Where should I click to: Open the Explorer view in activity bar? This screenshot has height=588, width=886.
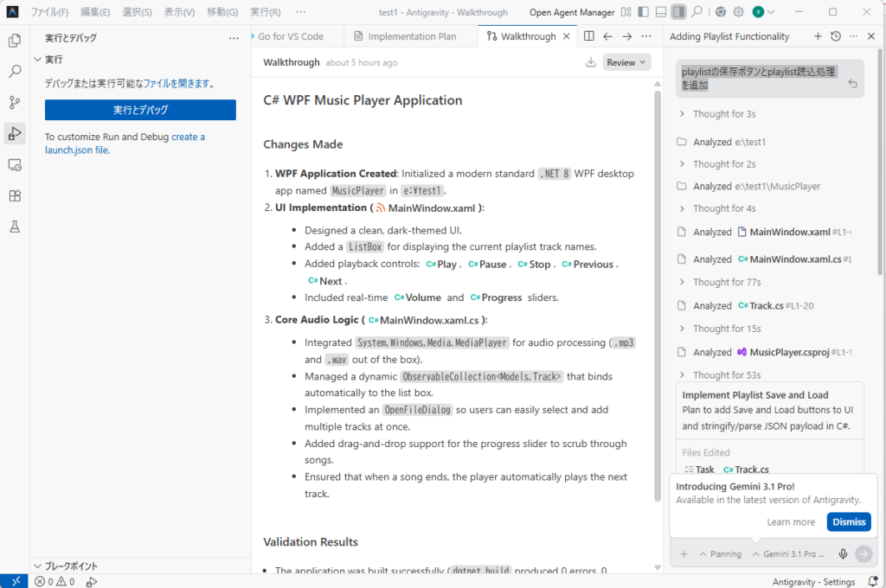(15, 40)
